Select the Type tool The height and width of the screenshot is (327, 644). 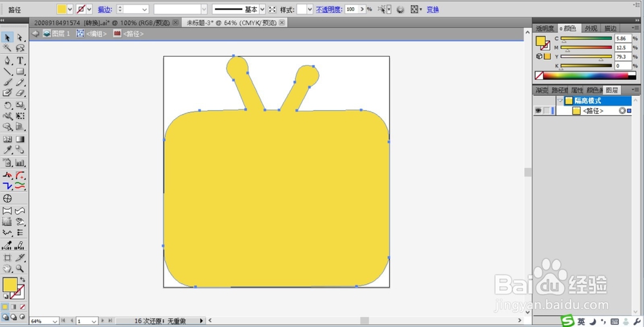(20, 61)
